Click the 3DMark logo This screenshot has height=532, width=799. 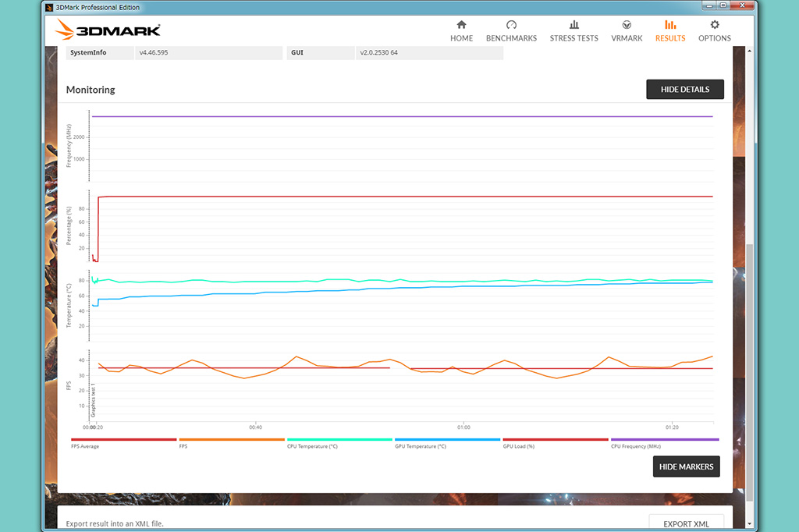pyautogui.click(x=108, y=30)
